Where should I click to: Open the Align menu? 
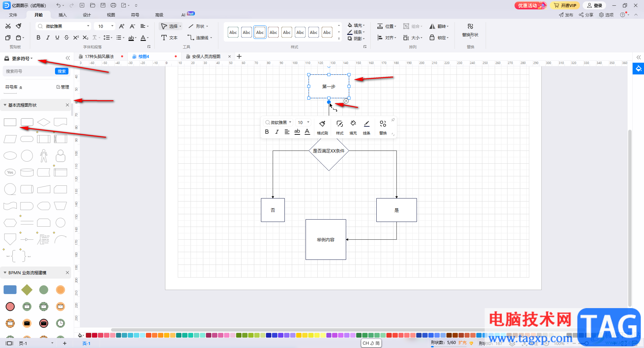387,38
